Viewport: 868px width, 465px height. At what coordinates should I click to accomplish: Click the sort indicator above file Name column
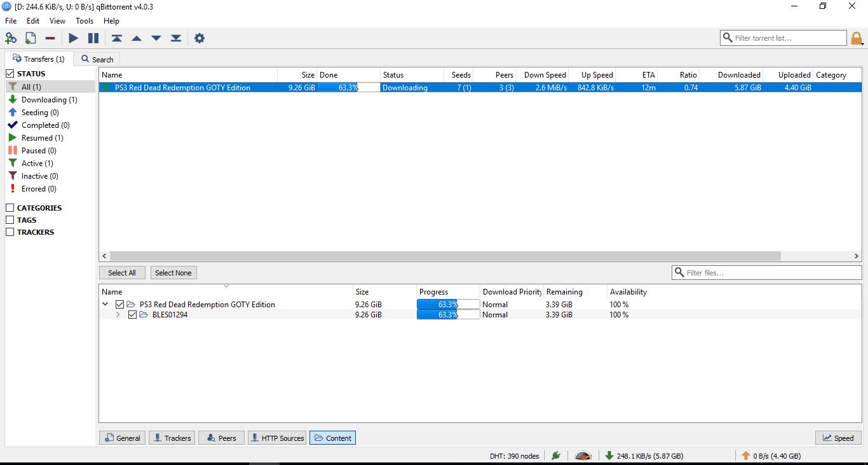[226, 286]
